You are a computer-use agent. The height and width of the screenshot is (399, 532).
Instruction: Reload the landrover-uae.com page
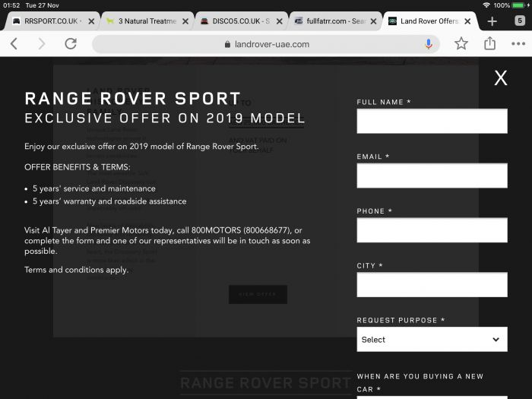(x=71, y=44)
